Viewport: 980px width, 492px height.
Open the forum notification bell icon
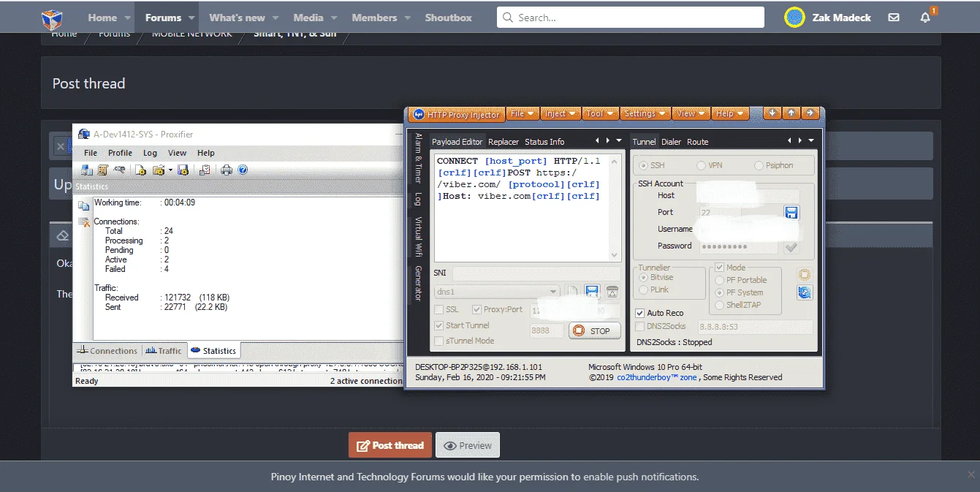click(x=925, y=18)
